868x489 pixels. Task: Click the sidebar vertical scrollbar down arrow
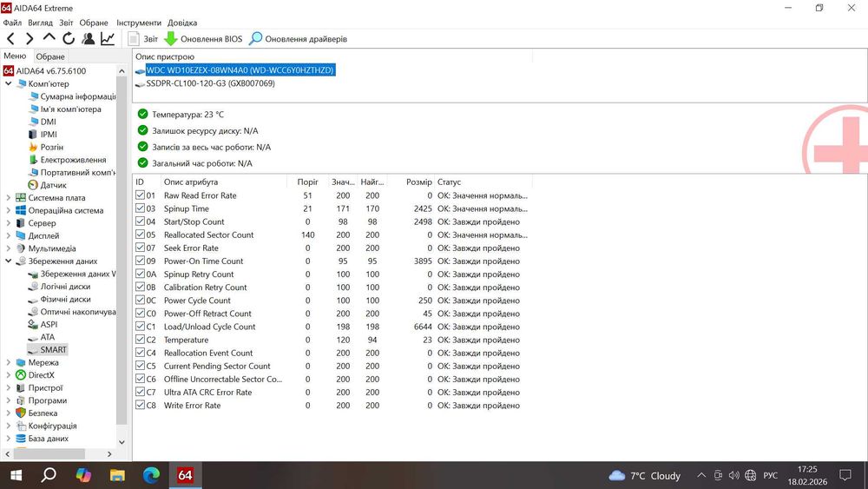[122, 442]
